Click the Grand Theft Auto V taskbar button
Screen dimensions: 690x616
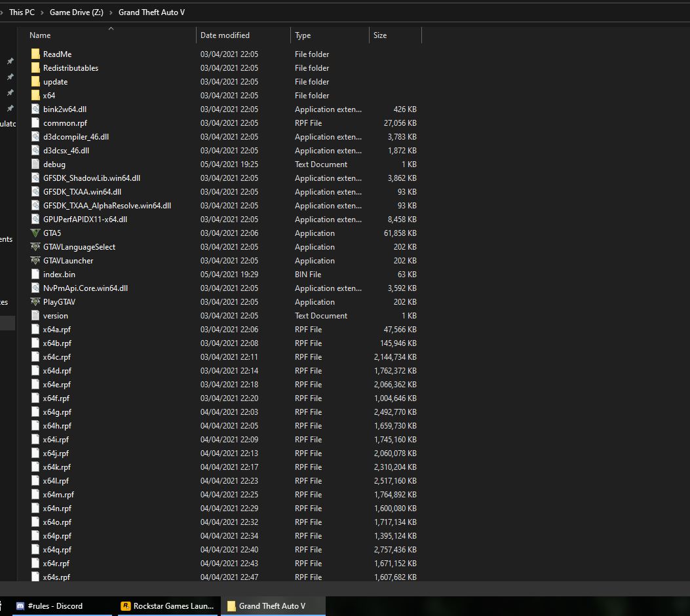(272, 606)
